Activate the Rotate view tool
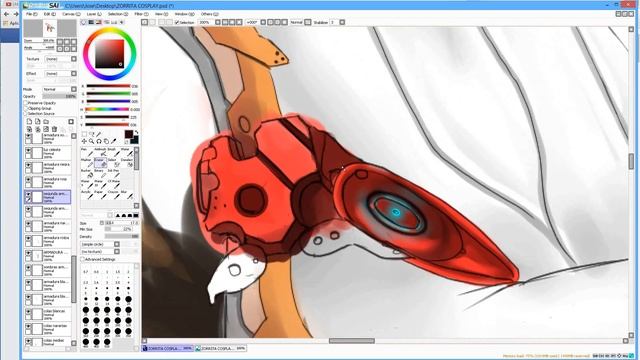The image size is (640, 360). 99,141
